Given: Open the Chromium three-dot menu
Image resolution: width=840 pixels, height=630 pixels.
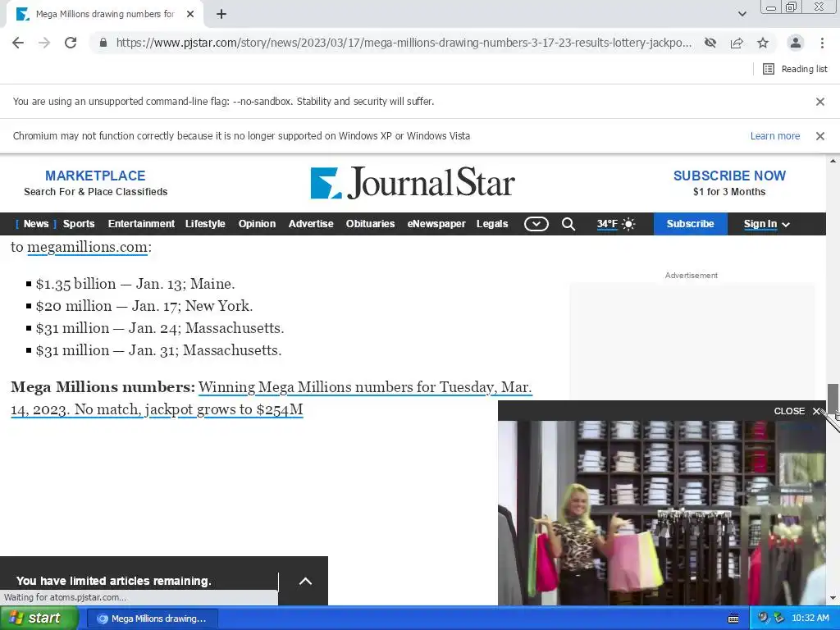Looking at the screenshot, I should click(822, 43).
